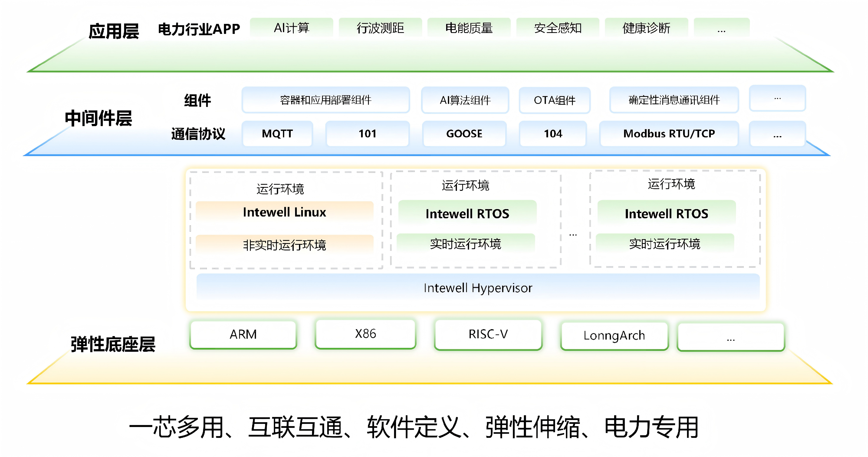Click the LonngArch architecture box
Viewport: 868px width, 457px height.
pos(614,336)
